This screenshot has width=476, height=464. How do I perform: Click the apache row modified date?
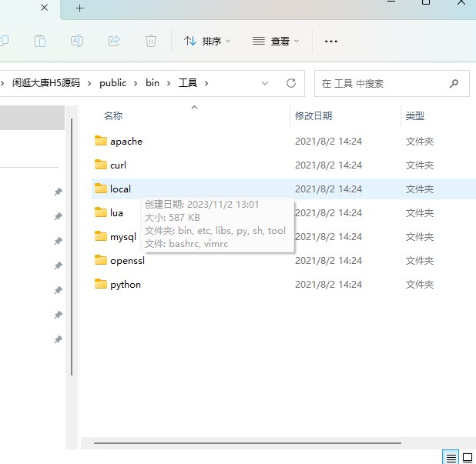pyautogui.click(x=328, y=142)
